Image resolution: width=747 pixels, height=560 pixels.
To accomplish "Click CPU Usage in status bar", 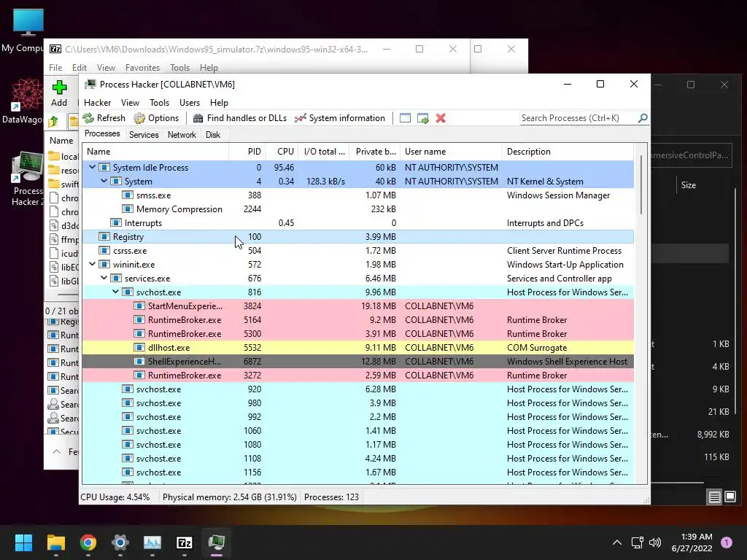I will tap(115, 497).
